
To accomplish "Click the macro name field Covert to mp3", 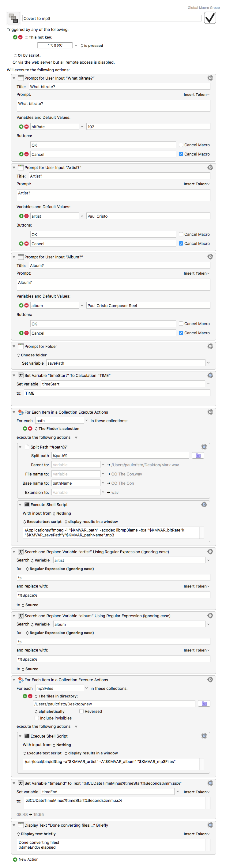I will pos(112,18).
